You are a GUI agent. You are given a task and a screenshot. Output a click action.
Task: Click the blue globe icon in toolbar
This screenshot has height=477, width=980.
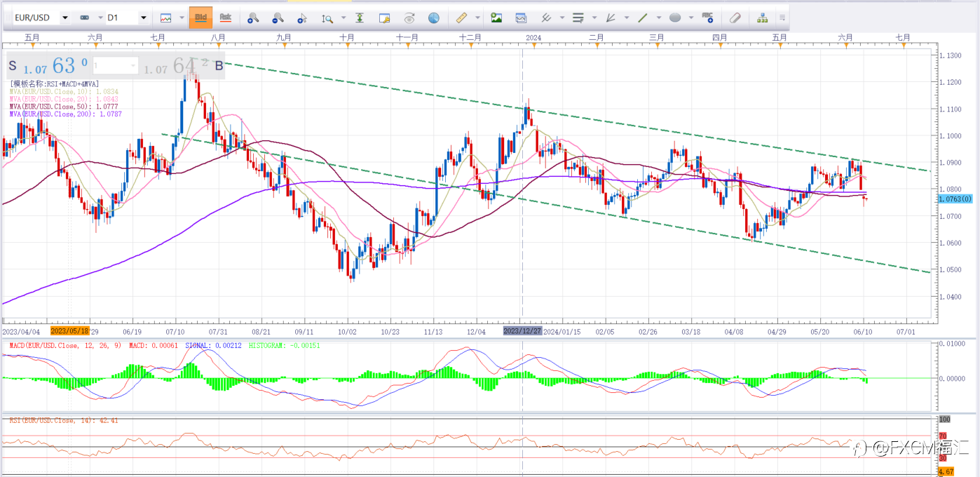pos(434,18)
